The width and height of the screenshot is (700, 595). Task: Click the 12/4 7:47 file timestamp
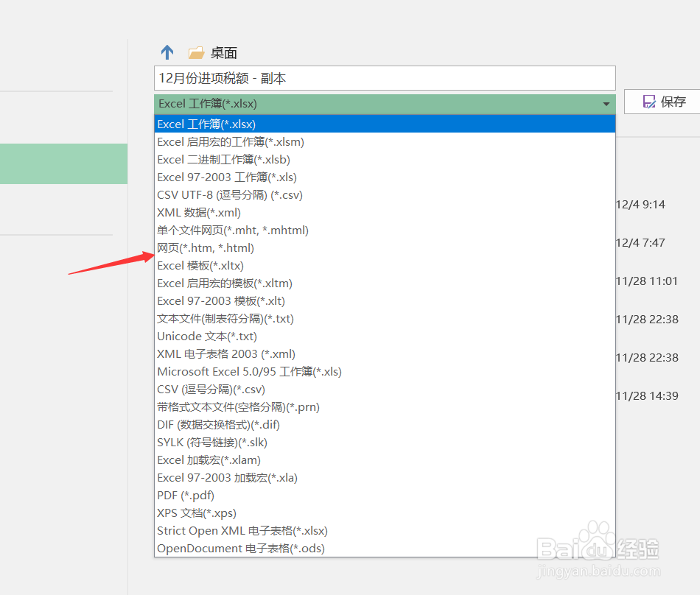(x=640, y=242)
